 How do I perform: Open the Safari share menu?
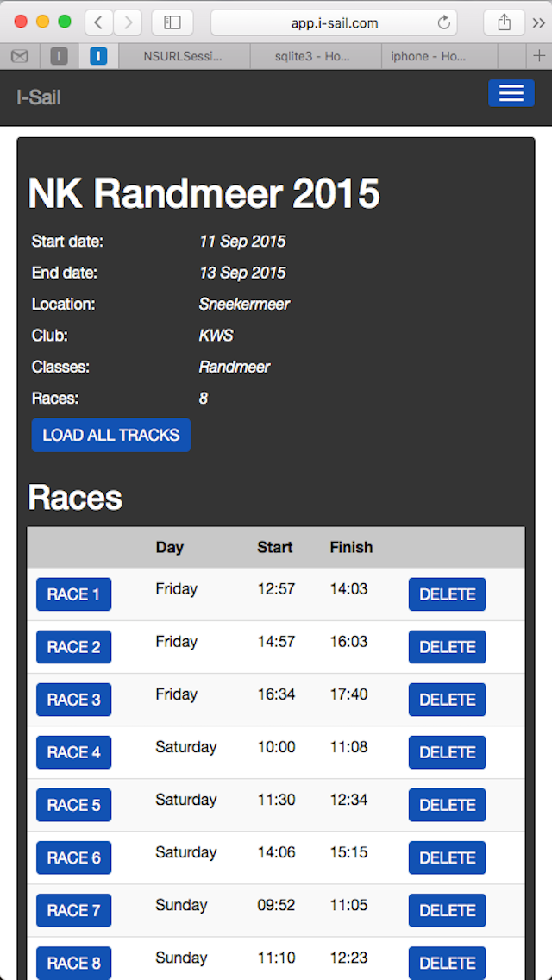(x=505, y=22)
